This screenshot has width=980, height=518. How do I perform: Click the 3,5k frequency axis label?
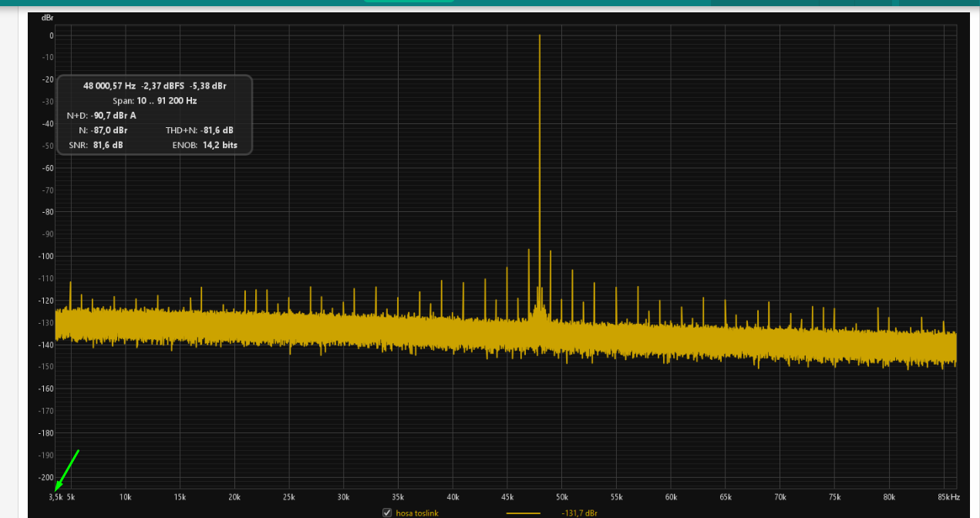56,497
